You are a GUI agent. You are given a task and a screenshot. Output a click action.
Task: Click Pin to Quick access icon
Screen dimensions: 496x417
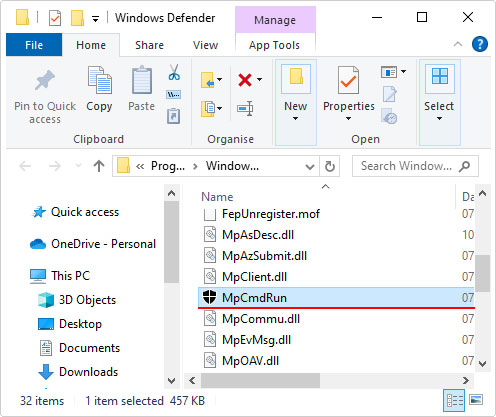[x=45, y=80]
